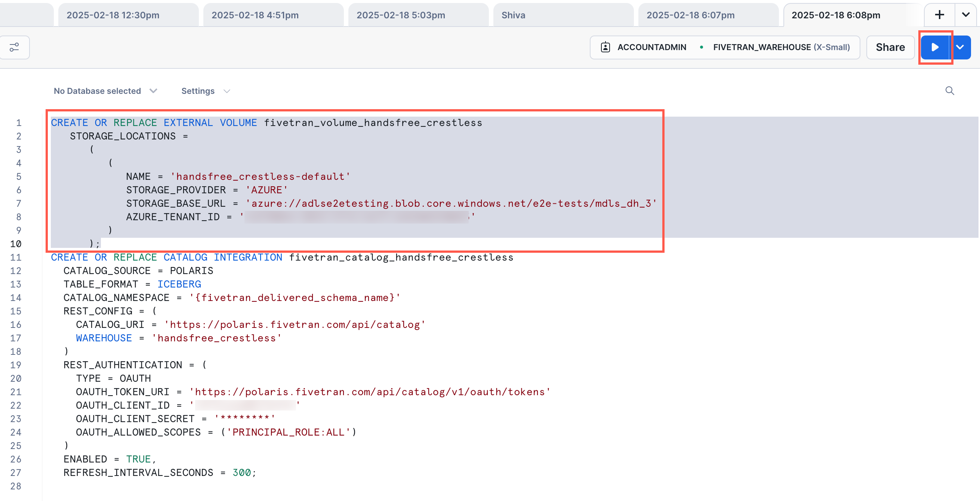Click AZURE_TENANT_ID parameter name

pos(173,217)
